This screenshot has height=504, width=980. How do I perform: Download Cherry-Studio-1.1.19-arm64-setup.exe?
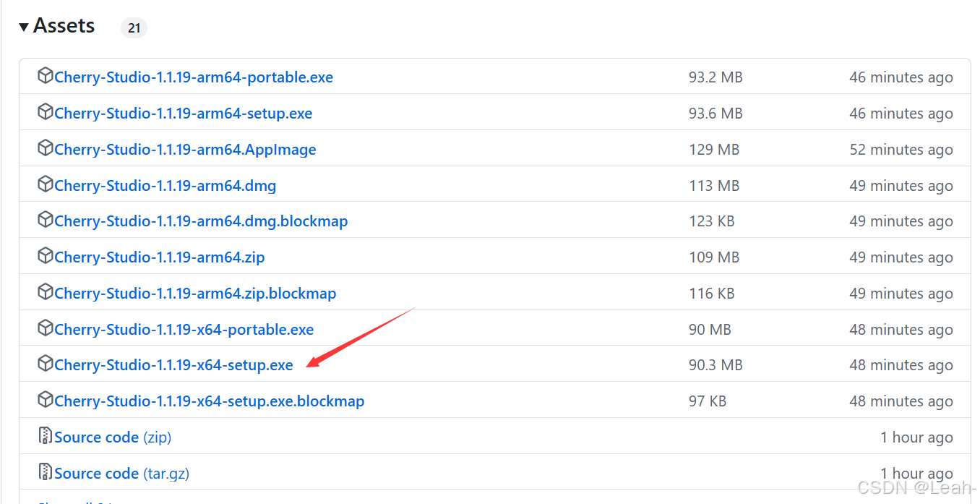[184, 114]
